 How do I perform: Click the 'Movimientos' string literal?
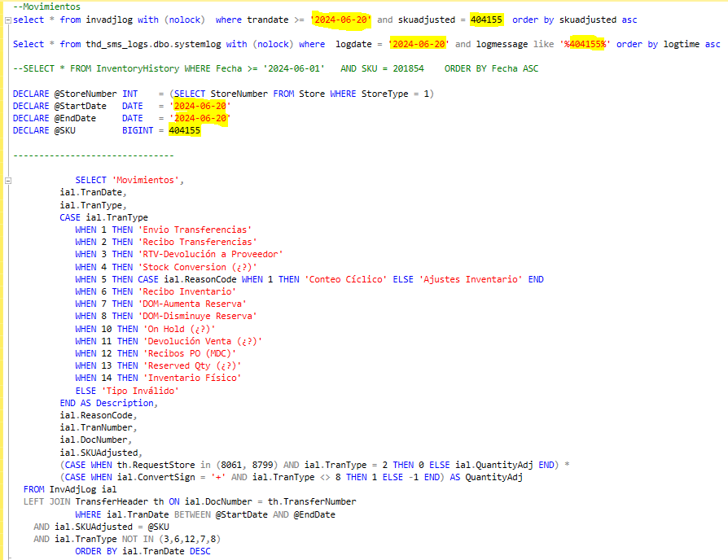click(x=145, y=180)
